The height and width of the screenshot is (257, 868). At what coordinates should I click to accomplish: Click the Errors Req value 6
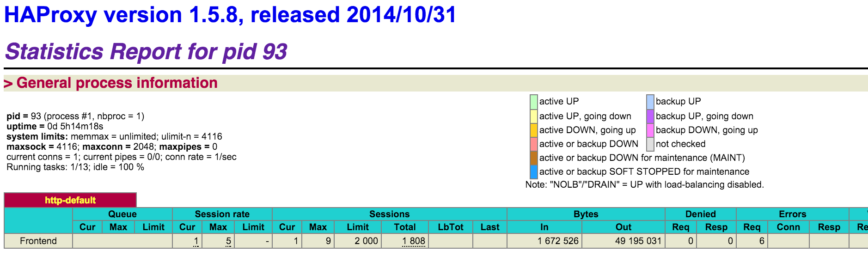[x=762, y=241]
